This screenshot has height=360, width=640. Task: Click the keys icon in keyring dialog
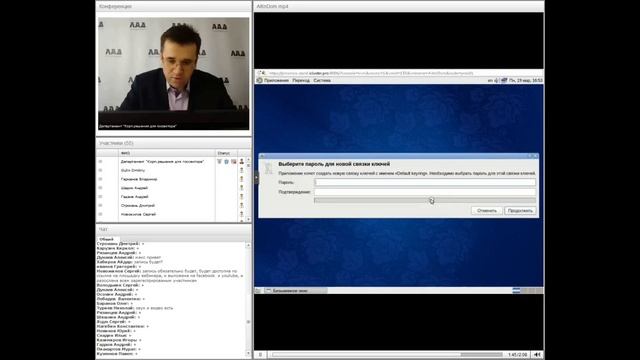tap(268, 168)
